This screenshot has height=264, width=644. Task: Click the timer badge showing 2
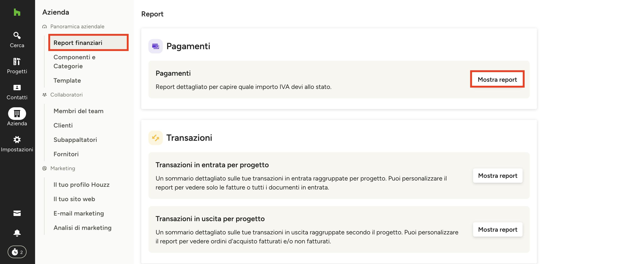point(17,252)
